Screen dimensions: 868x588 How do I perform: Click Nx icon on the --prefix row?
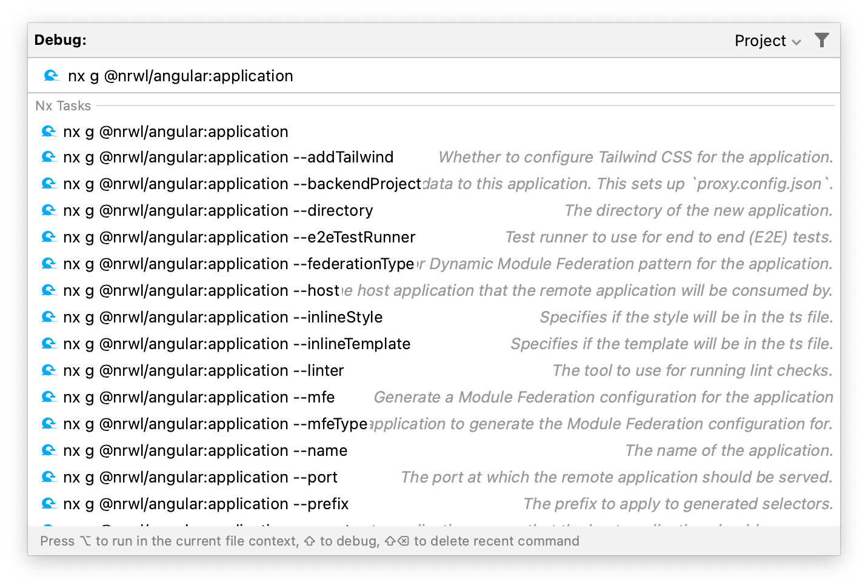pos(49,504)
